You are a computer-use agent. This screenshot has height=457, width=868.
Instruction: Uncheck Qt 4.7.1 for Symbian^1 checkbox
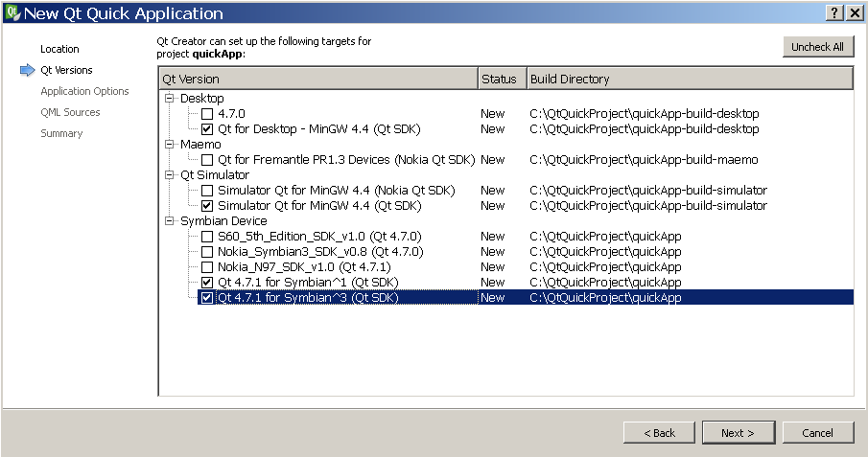coord(207,283)
